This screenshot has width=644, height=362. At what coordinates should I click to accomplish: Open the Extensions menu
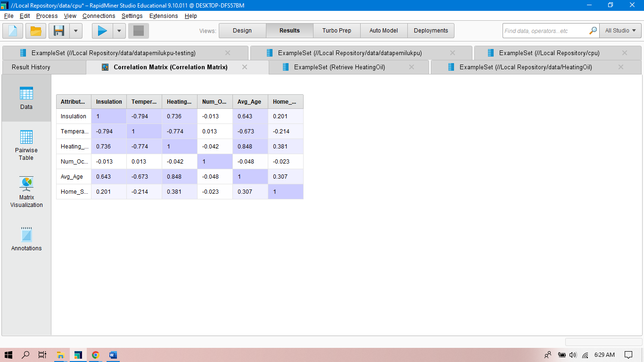click(163, 16)
